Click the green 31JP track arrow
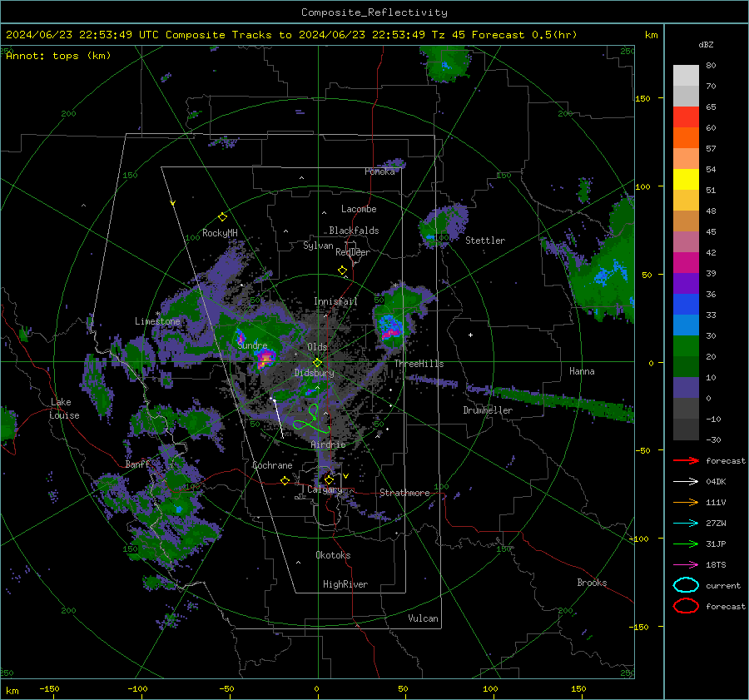Image resolution: width=749 pixels, height=700 pixels. (686, 544)
